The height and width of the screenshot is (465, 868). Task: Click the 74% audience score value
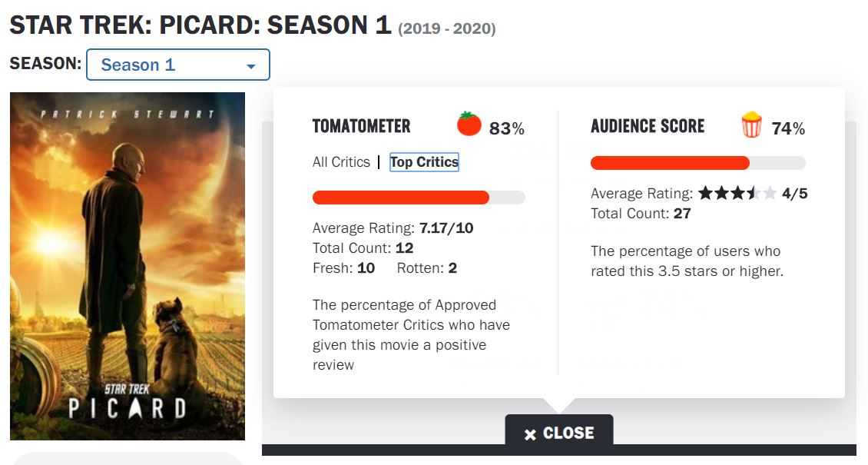tap(789, 128)
